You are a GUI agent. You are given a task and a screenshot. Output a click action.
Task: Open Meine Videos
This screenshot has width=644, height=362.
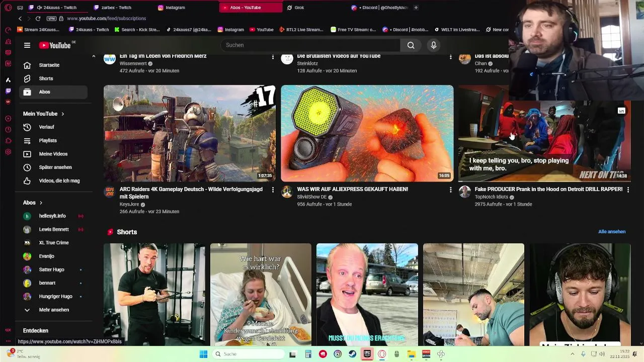click(53, 154)
